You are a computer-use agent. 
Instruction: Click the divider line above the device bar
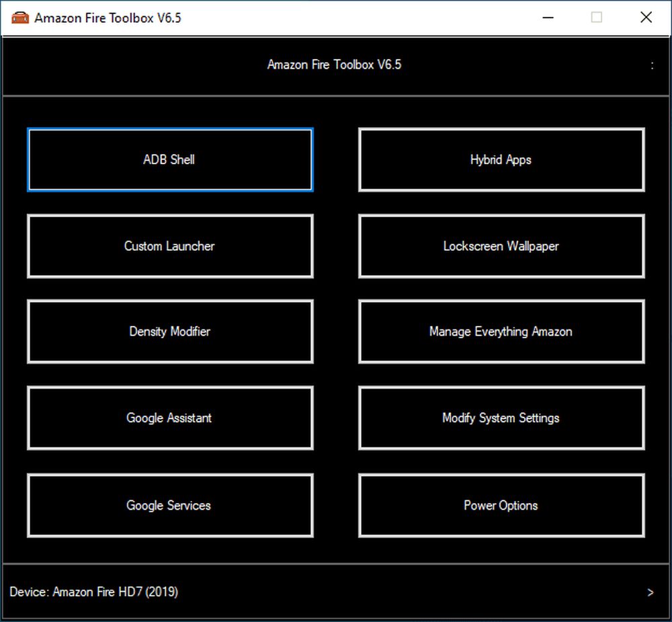[336, 563]
